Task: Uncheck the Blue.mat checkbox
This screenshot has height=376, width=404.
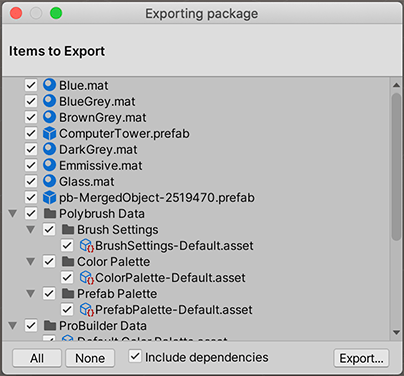Action: [x=31, y=85]
